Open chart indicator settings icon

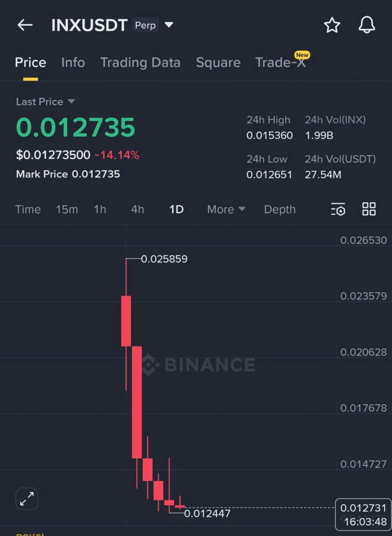click(x=338, y=209)
